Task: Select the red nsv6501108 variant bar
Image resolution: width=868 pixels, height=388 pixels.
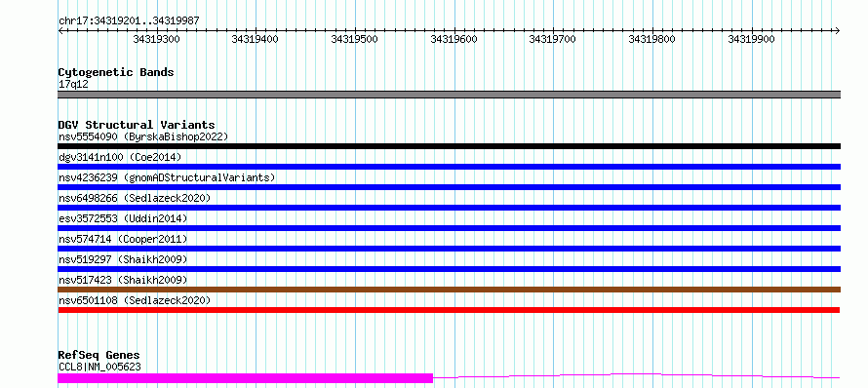Action: 449,310
